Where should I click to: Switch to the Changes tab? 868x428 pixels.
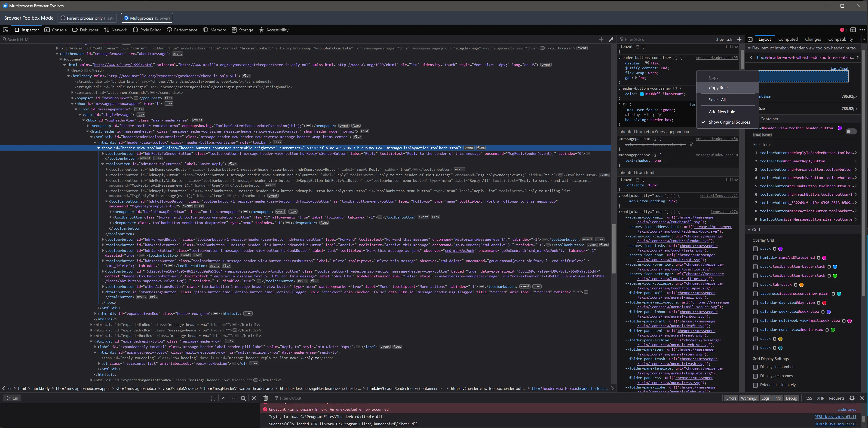(x=813, y=39)
